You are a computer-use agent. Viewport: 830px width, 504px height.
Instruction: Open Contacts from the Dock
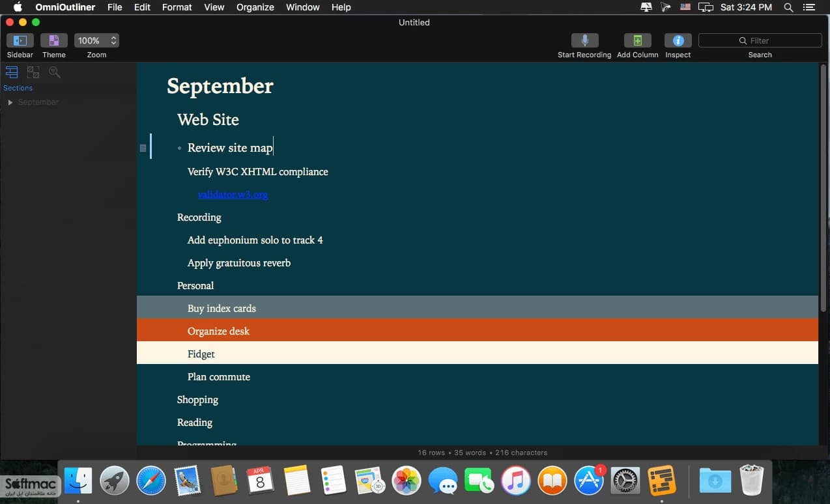[x=224, y=481]
